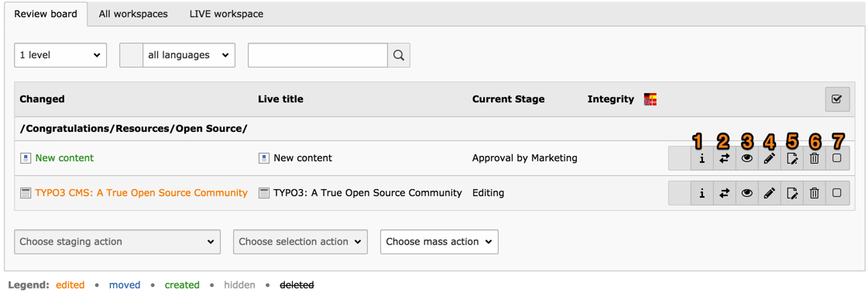This screenshot has height=297, width=868.
Task: Click the grey hidden legend label
Action: [x=240, y=285]
